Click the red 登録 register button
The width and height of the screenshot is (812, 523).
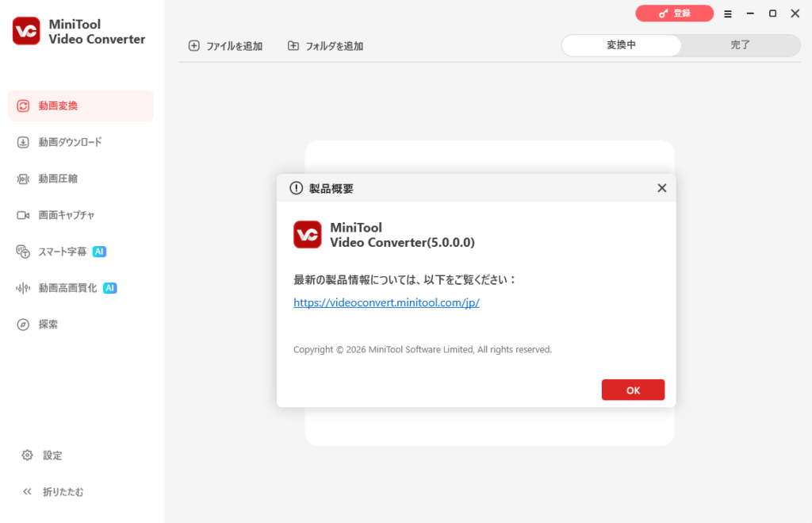(674, 13)
